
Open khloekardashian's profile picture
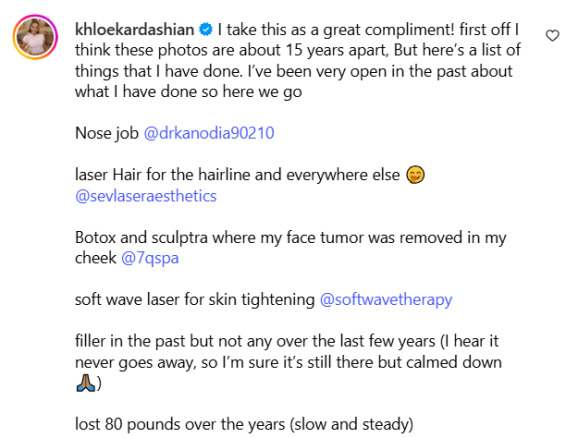click(35, 36)
